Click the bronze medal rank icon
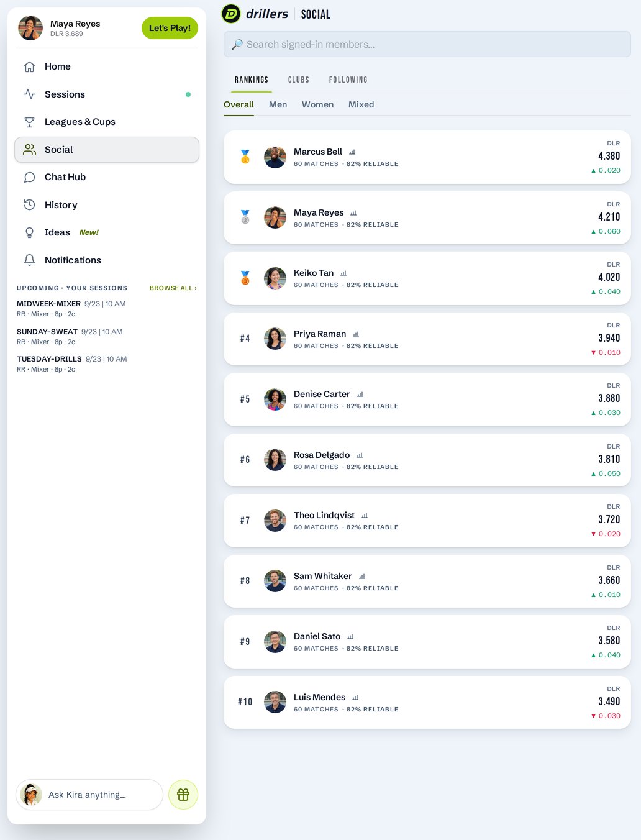This screenshot has height=840, width=641. 245,278
